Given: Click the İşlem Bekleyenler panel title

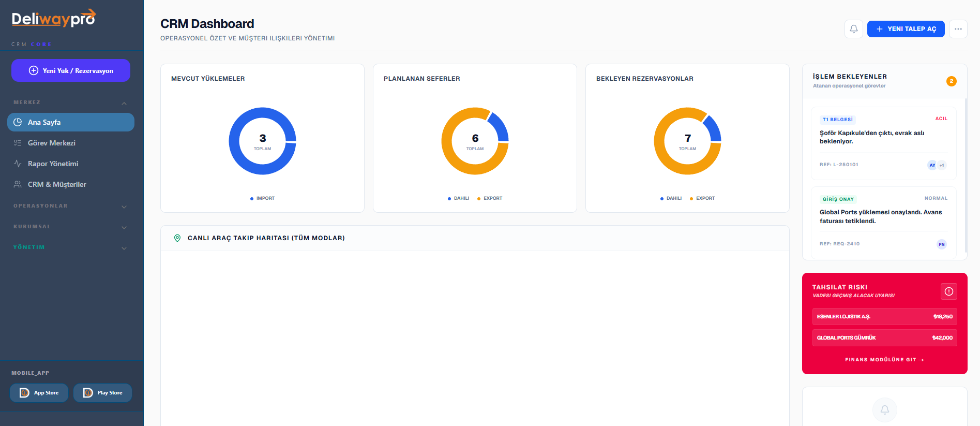Looking at the screenshot, I should click(850, 77).
